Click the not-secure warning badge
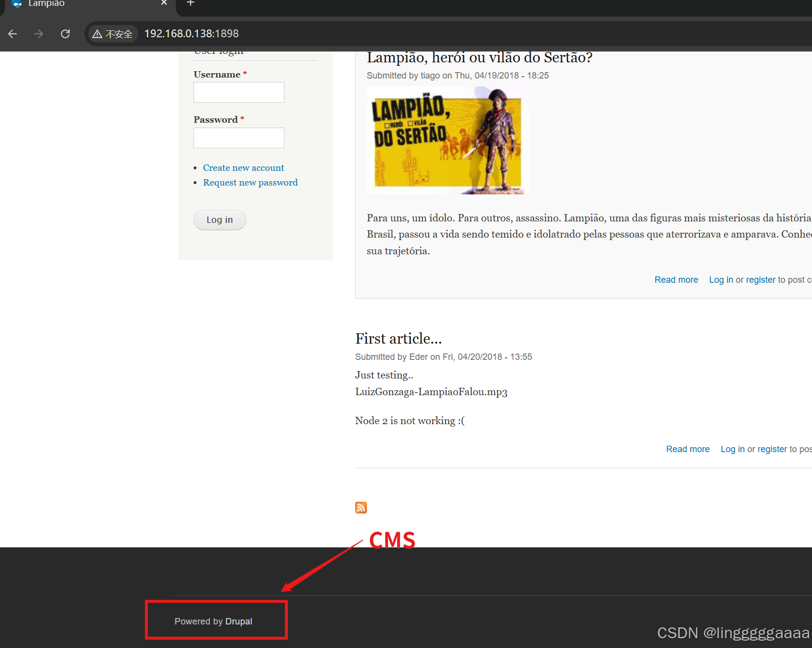 click(112, 34)
